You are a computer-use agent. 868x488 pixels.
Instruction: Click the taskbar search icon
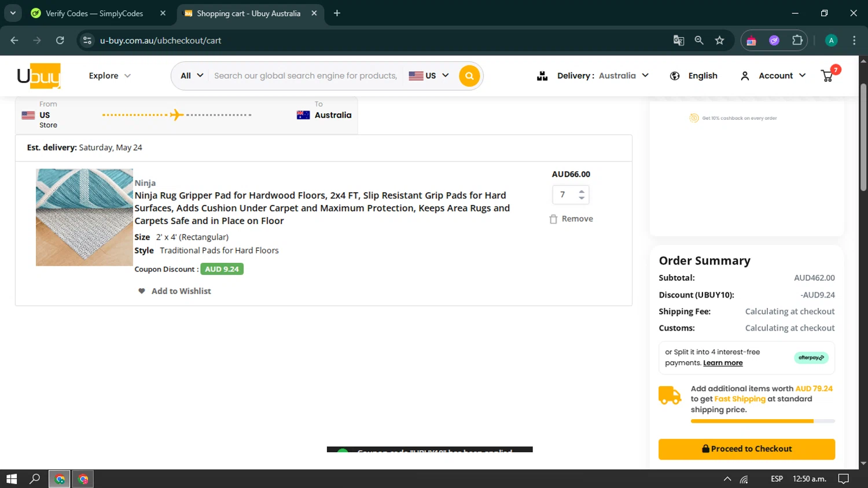click(35, 479)
